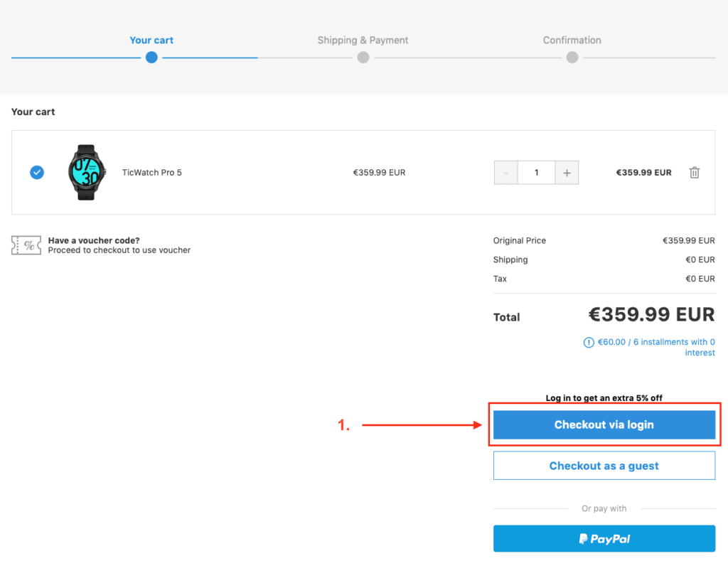The width and height of the screenshot is (728, 583).
Task: Uncheck the TicWatch Pro 5 item checkbox
Action: point(37,172)
